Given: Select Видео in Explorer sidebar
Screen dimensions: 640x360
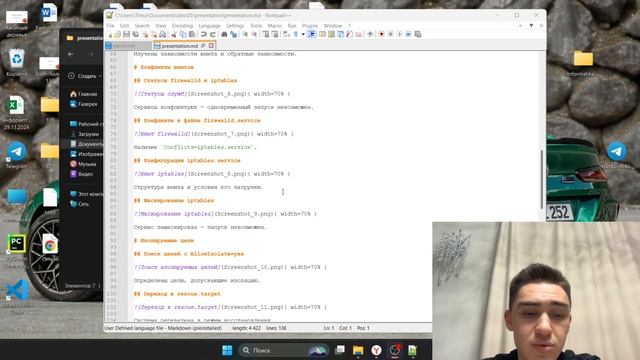Looking at the screenshot, I should [x=81, y=174].
